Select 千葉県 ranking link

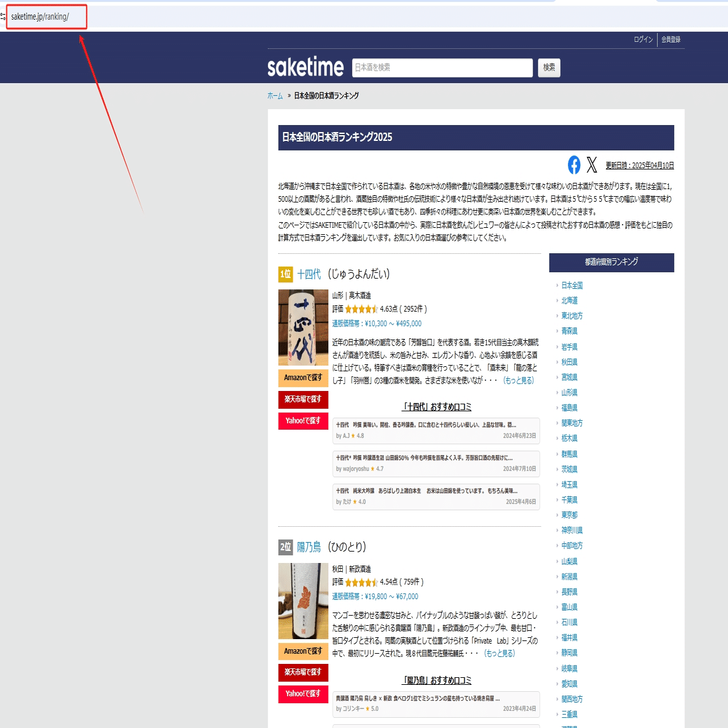click(569, 500)
